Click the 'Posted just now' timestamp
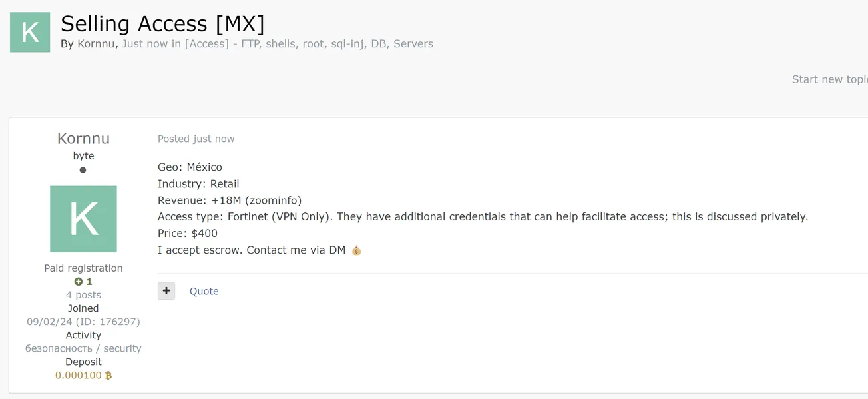 click(196, 139)
